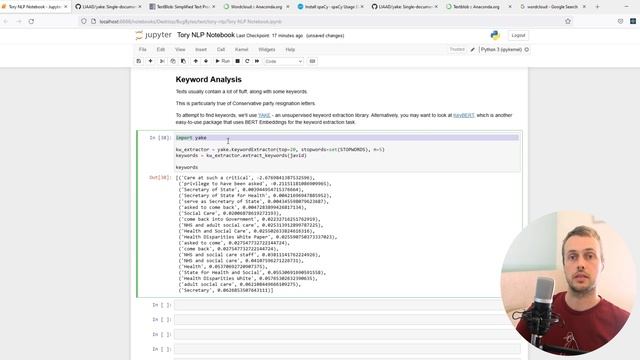Screen dimensions: 640x360
Task: Click the pencil edit mode icon
Action: coord(473,50)
